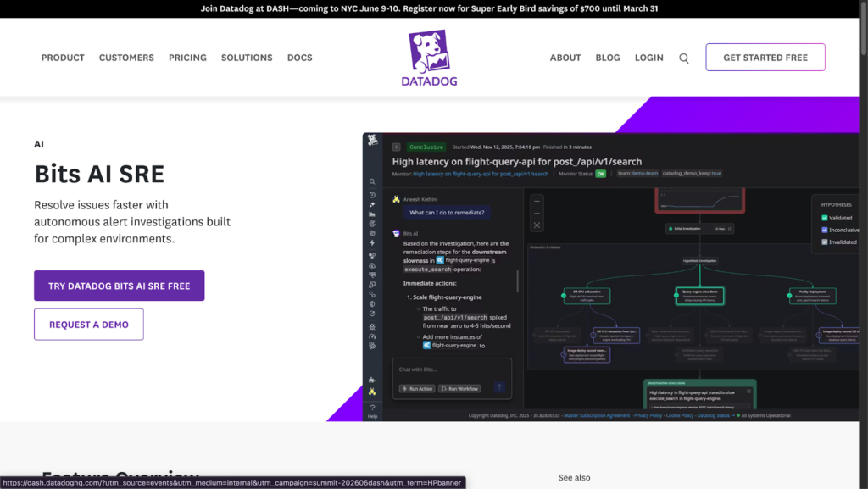
Task: Expand the About menu
Action: pyautogui.click(x=565, y=58)
